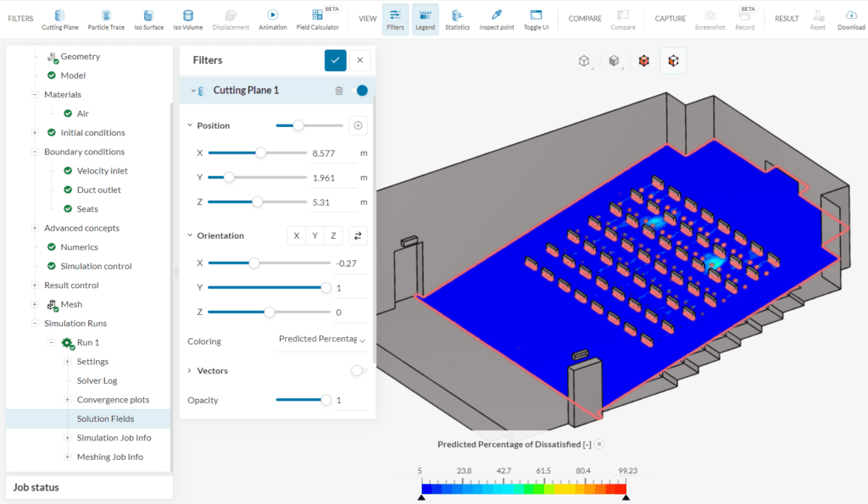Open the Statistics tab
The height and width of the screenshot is (504, 868).
(x=457, y=17)
